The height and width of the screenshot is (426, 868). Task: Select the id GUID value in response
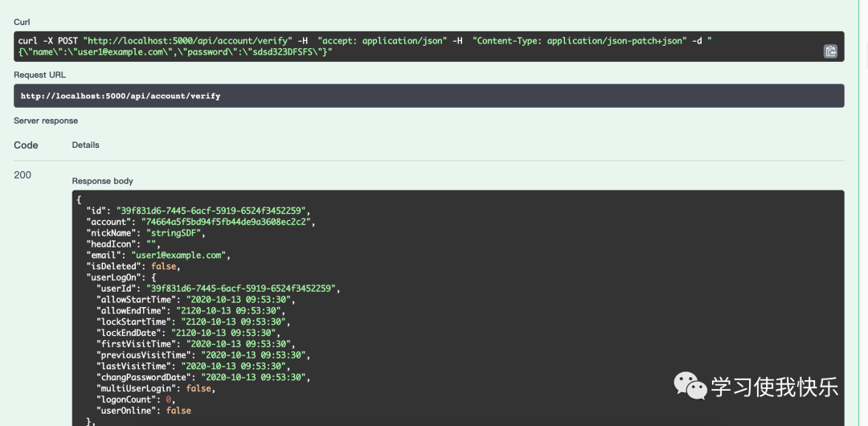pos(211,211)
